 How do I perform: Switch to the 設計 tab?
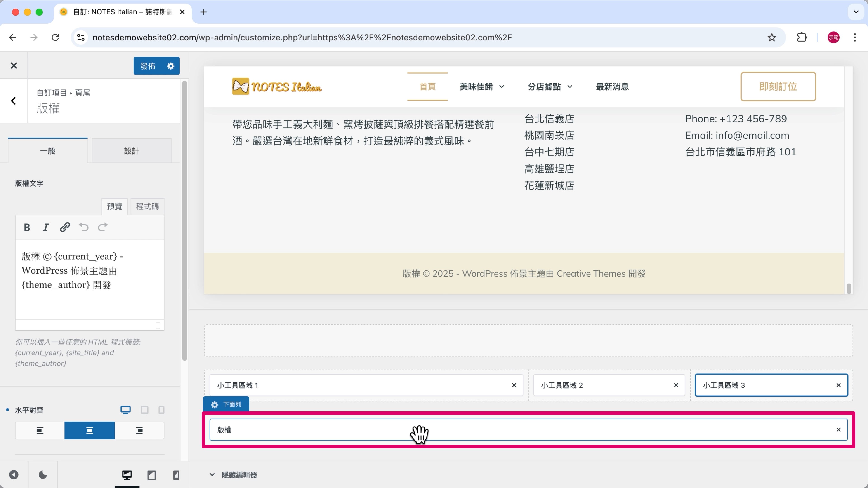[131, 150]
